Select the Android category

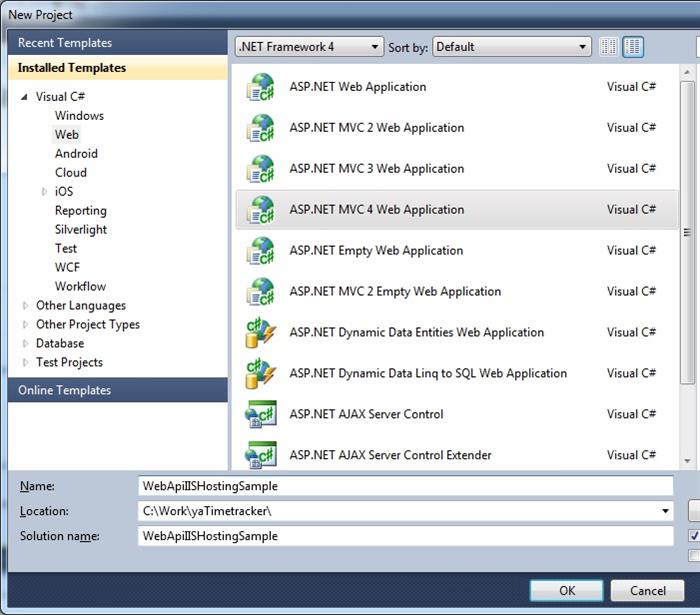[x=76, y=154]
